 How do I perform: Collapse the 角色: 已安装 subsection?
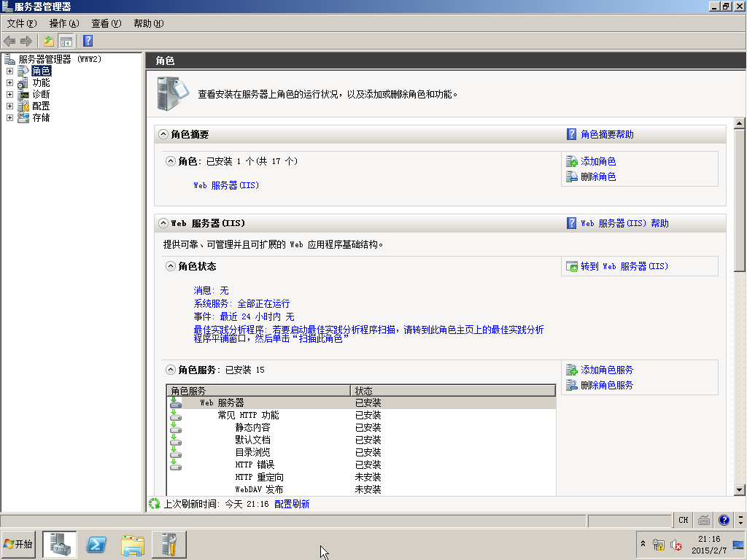coord(171,161)
